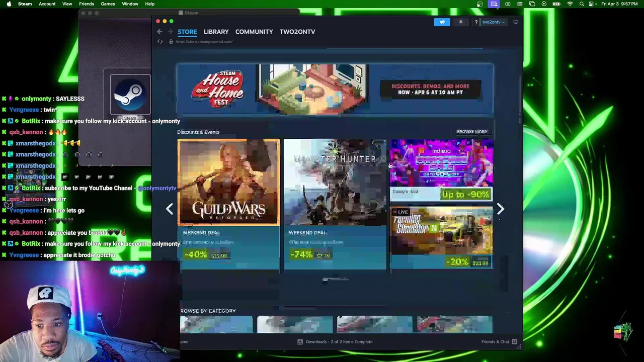Go back with the Steam back arrow
The width and height of the screenshot is (644, 362).
159,32
